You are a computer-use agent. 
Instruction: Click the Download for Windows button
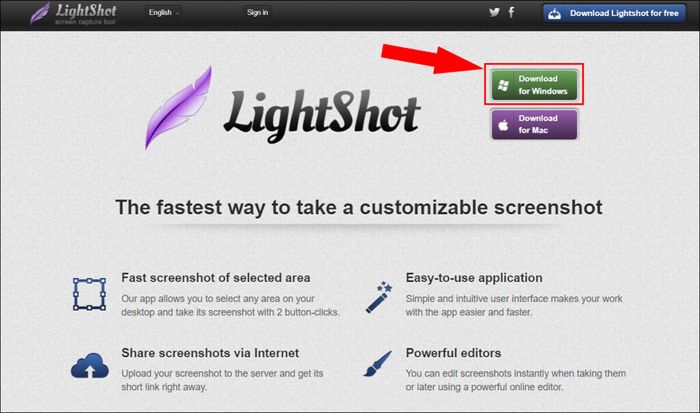tap(534, 85)
